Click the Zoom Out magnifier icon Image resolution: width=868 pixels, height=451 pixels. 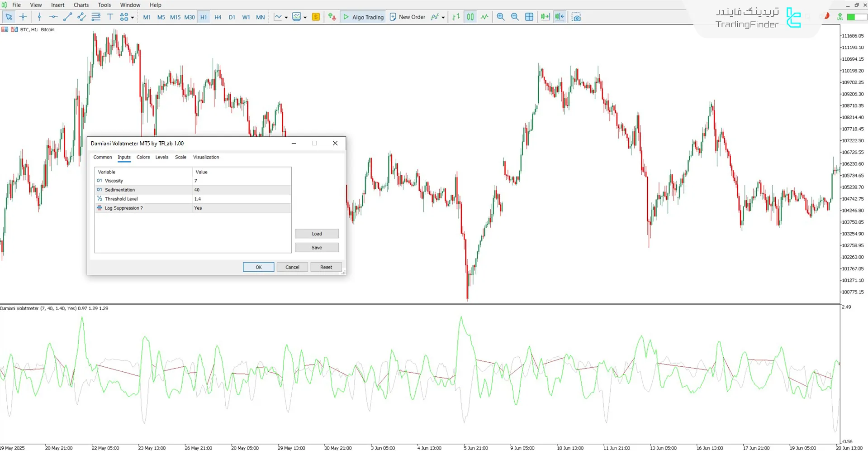coord(515,17)
